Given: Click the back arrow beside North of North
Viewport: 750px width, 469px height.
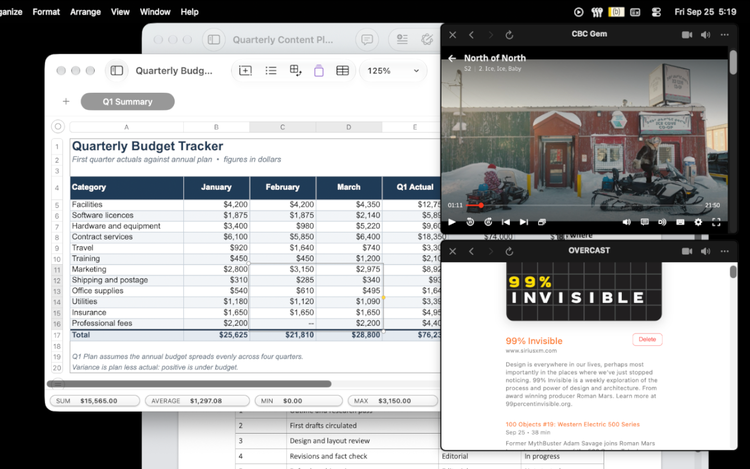Looking at the screenshot, I should pos(452,58).
